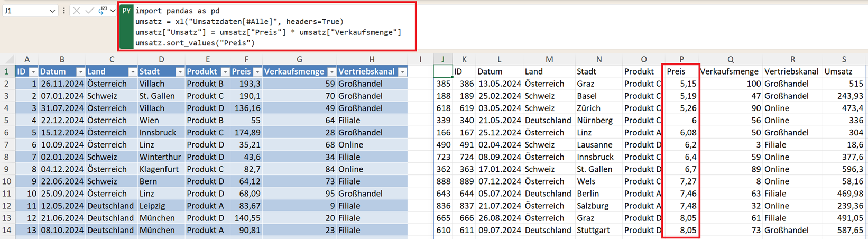Open the Verkaufsmenge column filter dropdown
Viewport: 868px width, 239px height.
(331, 72)
